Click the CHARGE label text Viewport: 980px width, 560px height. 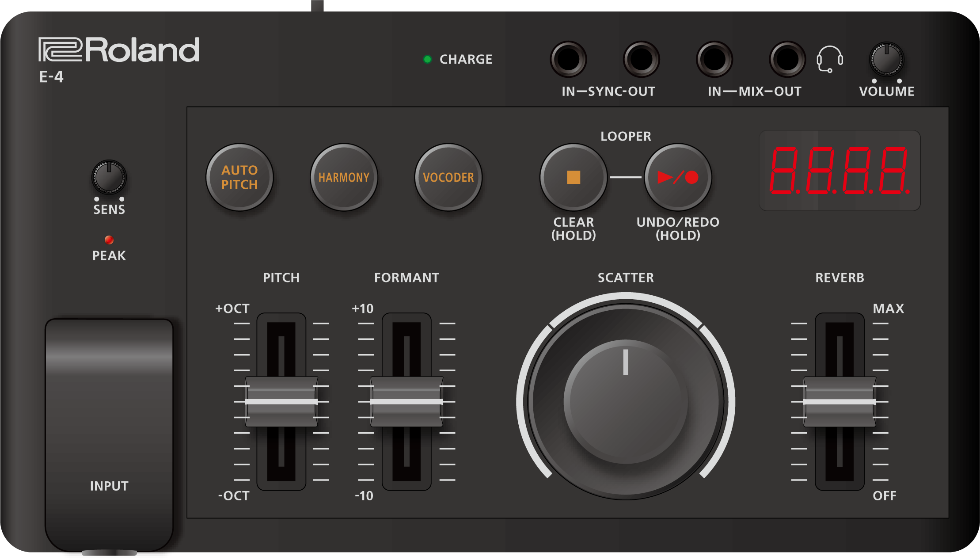[466, 59]
